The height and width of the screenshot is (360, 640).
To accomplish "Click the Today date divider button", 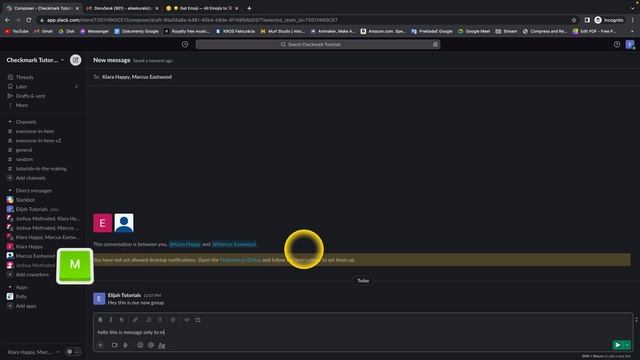I will pos(363,281).
